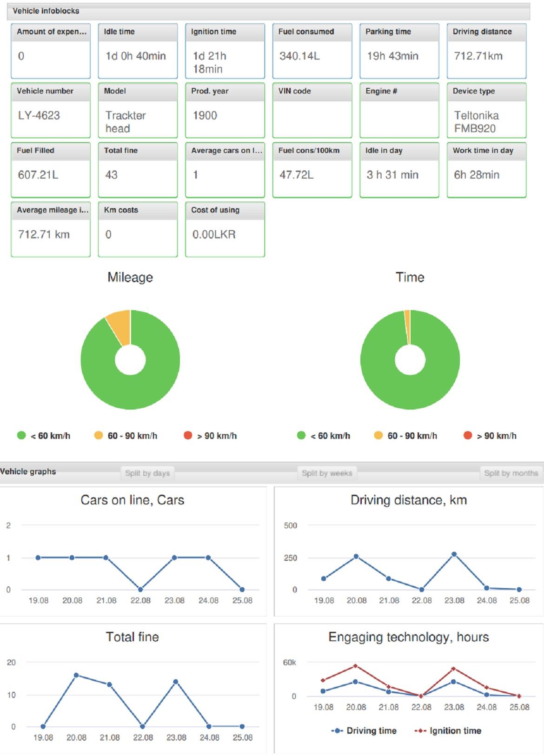This screenshot has width=544, height=756.
Task: Click the Total fine chart title
Action: pyautogui.click(x=133, y=637)
